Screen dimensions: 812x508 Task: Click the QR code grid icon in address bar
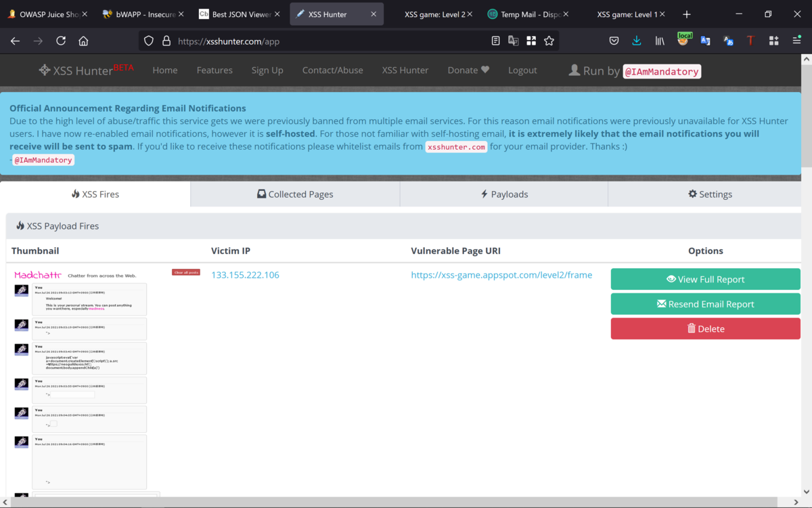tap(531, 41)
